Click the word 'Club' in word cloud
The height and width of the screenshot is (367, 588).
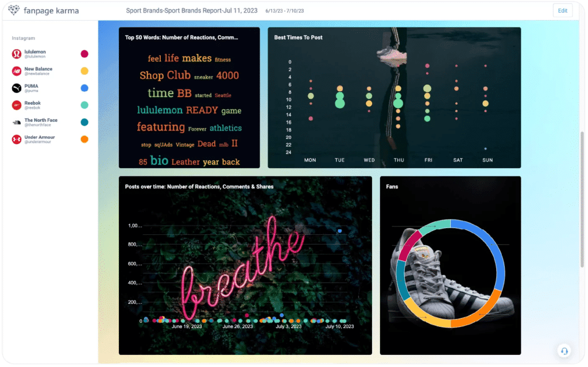click(x=179, y=75)
